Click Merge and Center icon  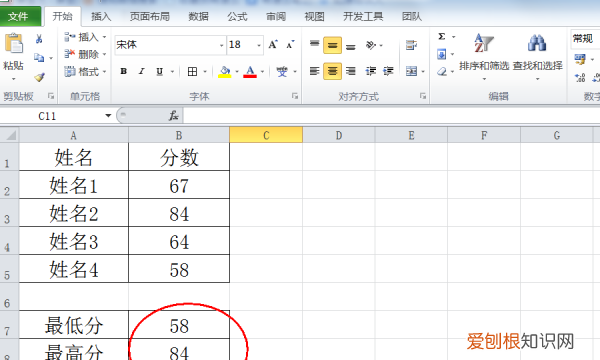click(411, 71)
